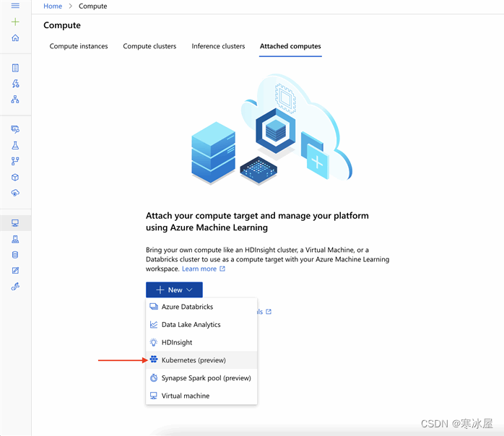Open the Notebooks sidebar icon
Image resolution: width=504 pixels, height=436 pixels.
(15, 68)
